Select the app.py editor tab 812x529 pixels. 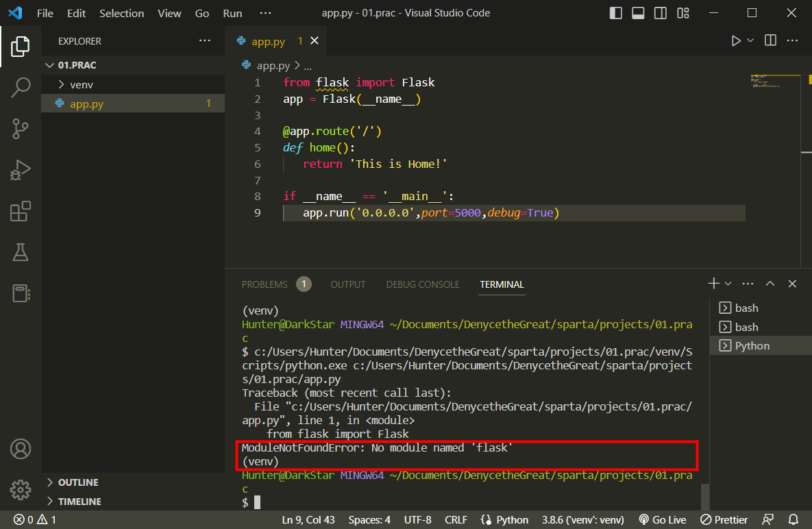click(x=276, y=41)
